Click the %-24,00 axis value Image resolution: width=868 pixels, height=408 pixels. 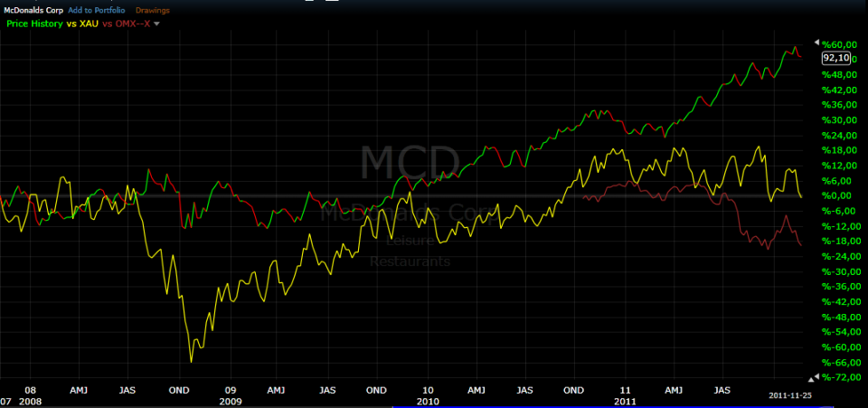pos(843,256)
